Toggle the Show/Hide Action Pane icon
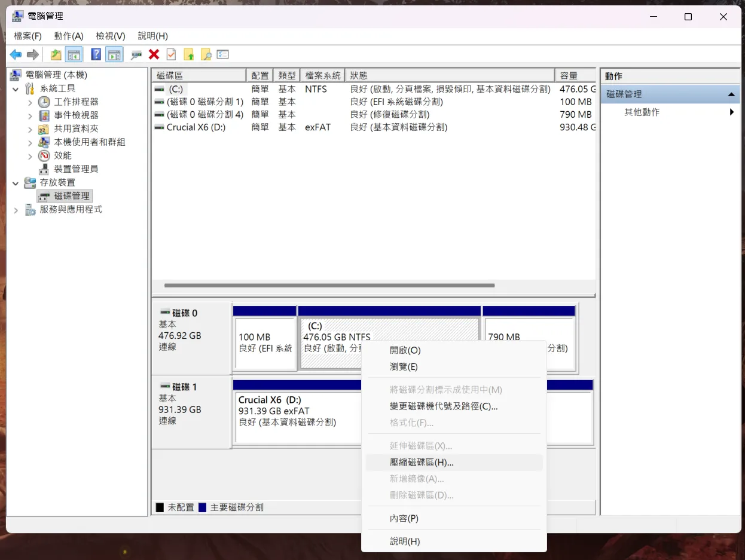Viewport: 745px width, 560px height. (114, 55)
